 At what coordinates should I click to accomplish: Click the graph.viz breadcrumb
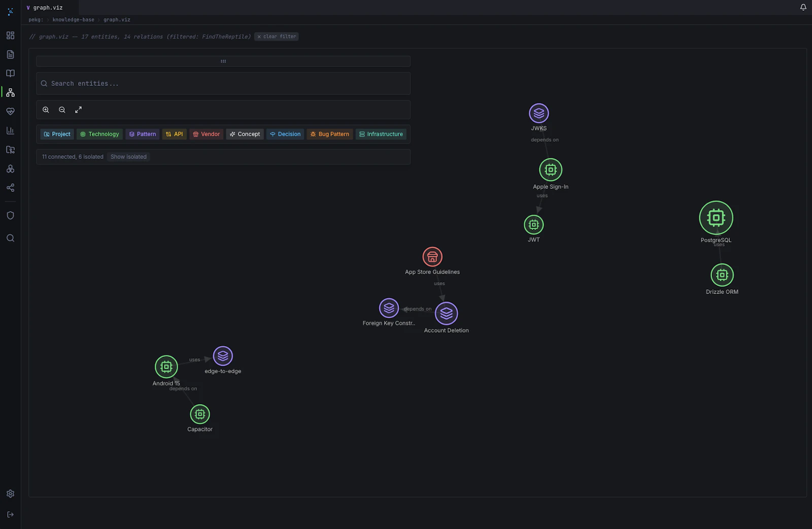[117, 20]
